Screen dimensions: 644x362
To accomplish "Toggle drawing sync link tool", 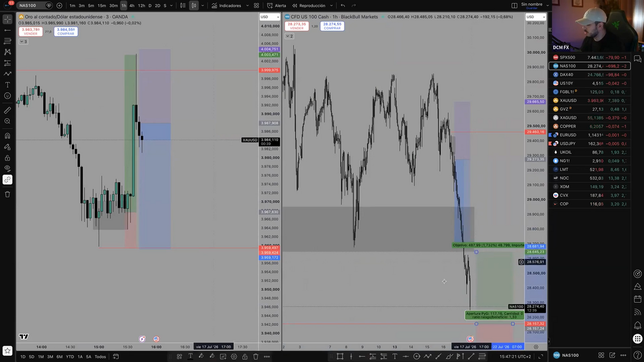I will tap(8, 180).
